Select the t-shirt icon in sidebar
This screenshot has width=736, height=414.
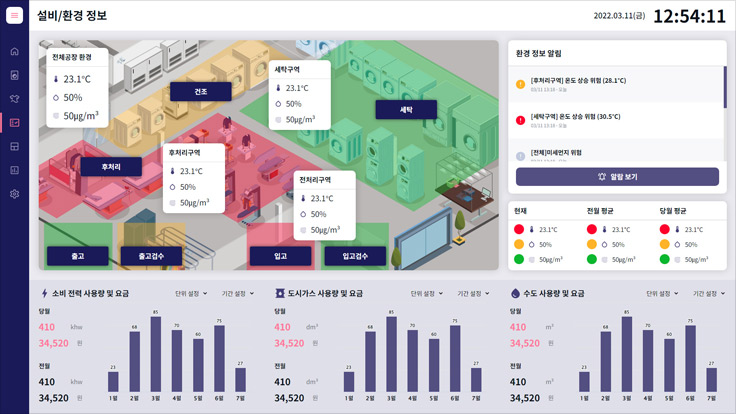14,99
